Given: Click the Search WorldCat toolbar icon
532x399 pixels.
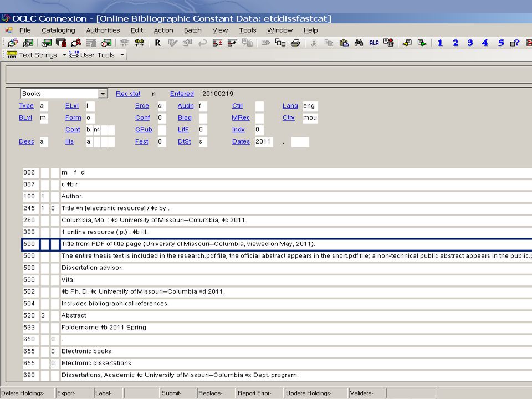Looking at the screenshot, I should pos(13,43).
